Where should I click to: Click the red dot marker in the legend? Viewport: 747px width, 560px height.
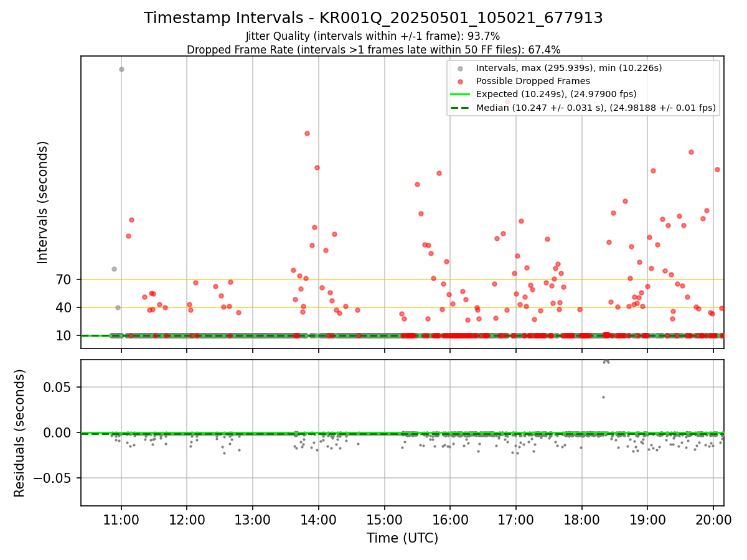click(x=460, y=82)
